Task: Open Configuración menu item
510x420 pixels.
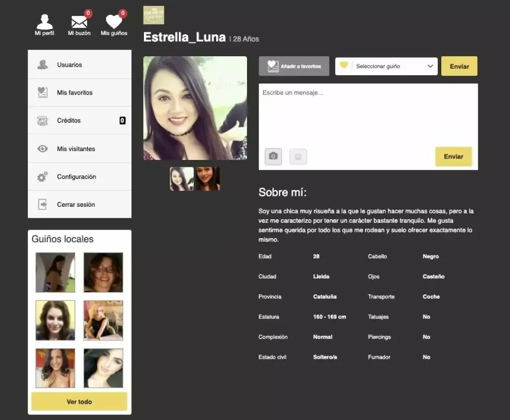Action: click(80, 177)
